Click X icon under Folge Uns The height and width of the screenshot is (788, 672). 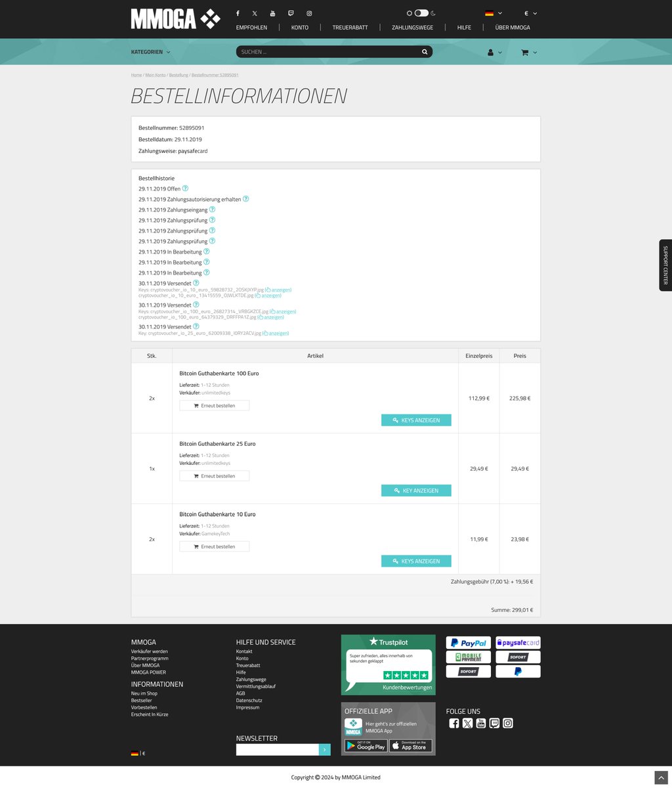click(467, 723)
